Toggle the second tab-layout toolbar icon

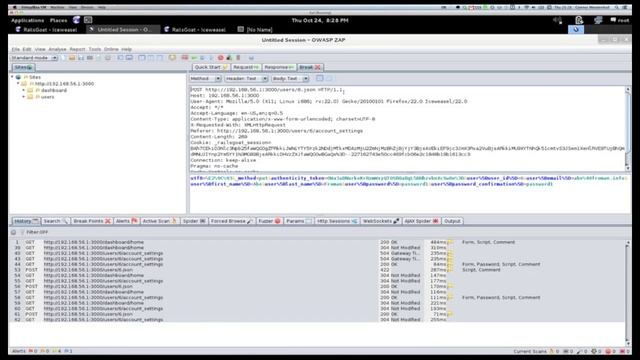(129, 58)
